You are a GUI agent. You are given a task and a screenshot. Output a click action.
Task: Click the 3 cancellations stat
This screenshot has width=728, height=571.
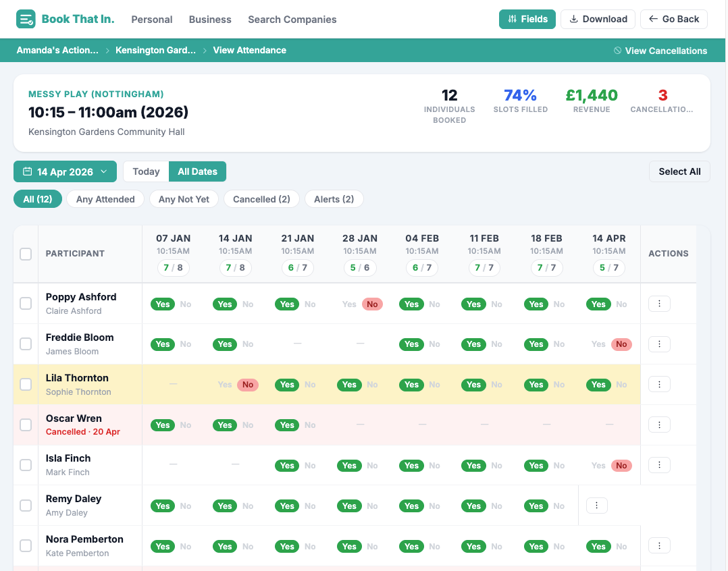pyautogui.click(x=662, y=101)
